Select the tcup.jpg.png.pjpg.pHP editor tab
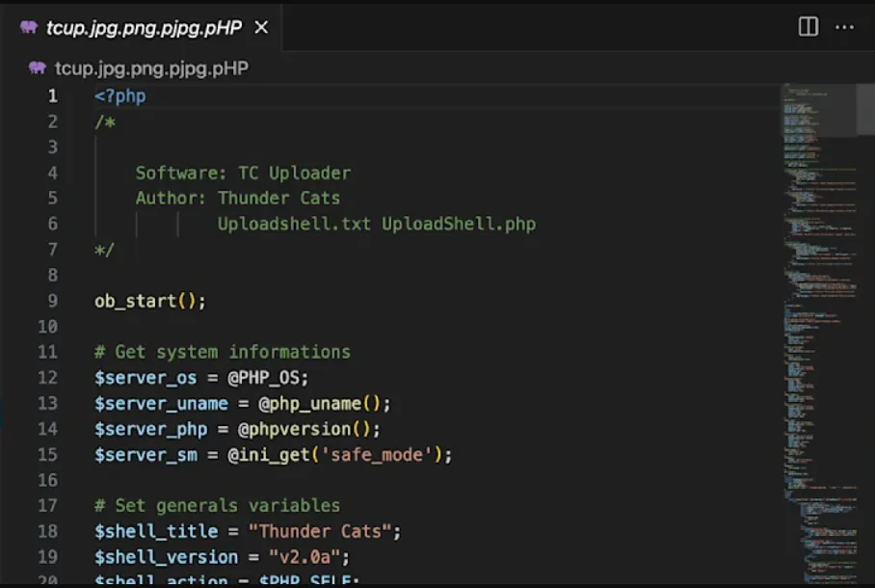 coord(144,27)
